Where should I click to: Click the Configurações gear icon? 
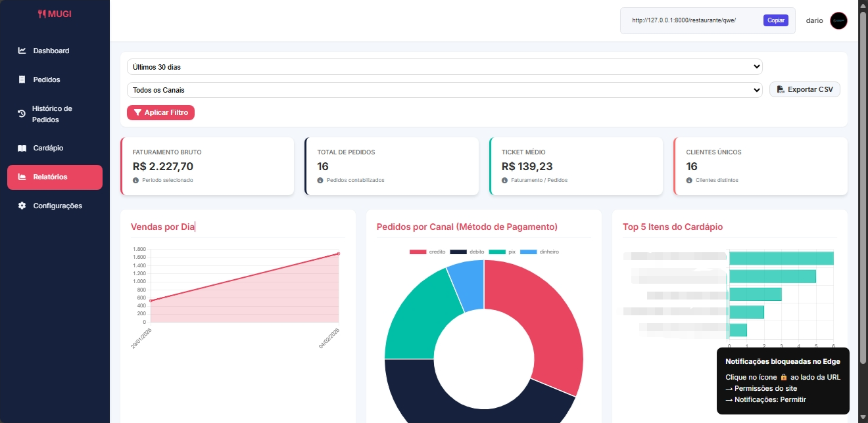22,206
